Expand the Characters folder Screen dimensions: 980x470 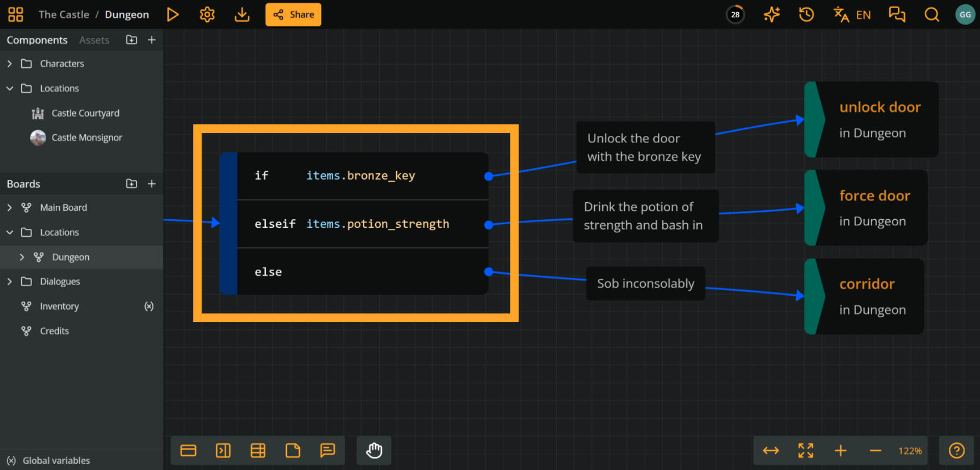pos(10,63)
